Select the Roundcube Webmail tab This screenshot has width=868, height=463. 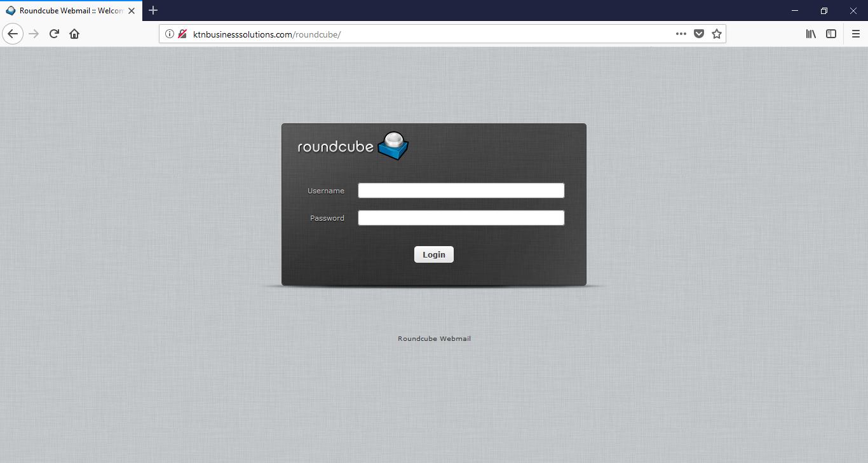71,11
